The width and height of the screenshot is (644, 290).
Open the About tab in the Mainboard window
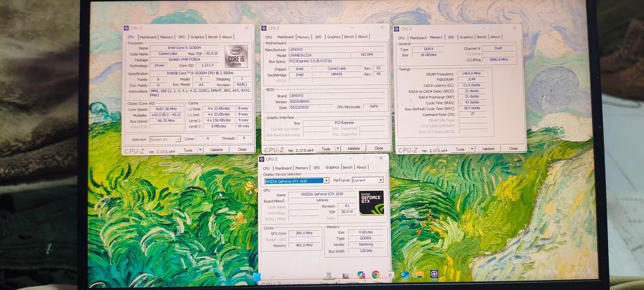[363, 36]
